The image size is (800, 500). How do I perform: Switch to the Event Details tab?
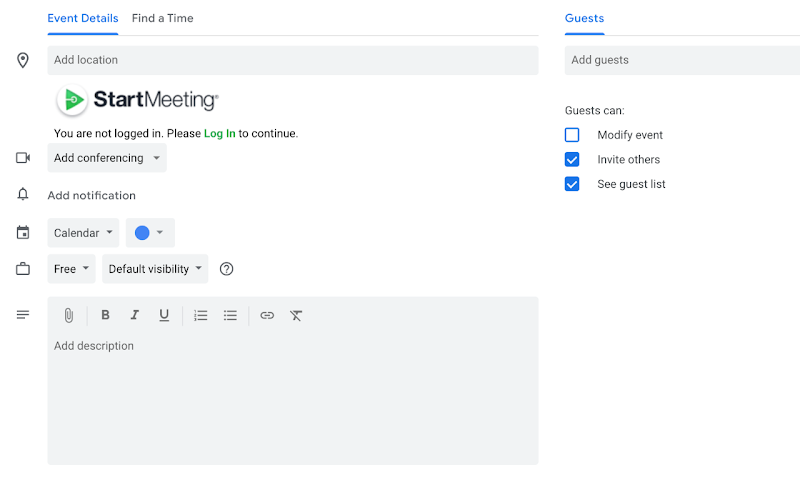coord(83,18)
